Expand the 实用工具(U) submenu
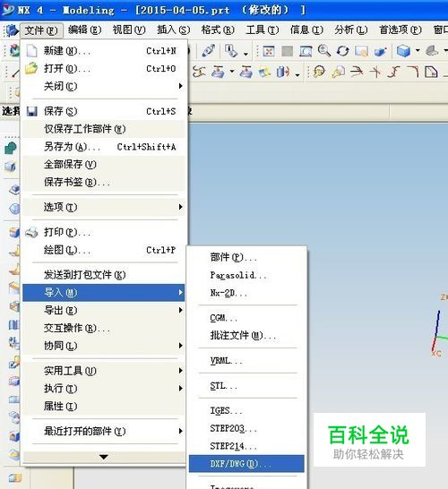 coord(104,371)
